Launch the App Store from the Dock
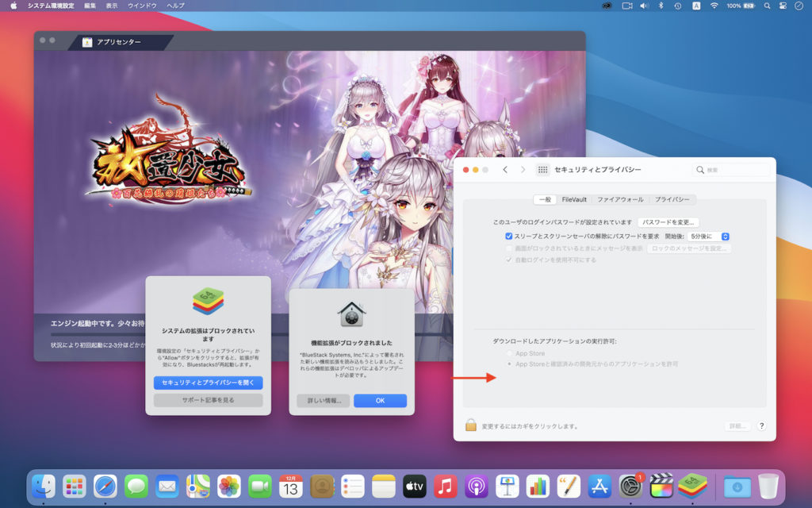 pyautogui.click(x=599, y=486)
